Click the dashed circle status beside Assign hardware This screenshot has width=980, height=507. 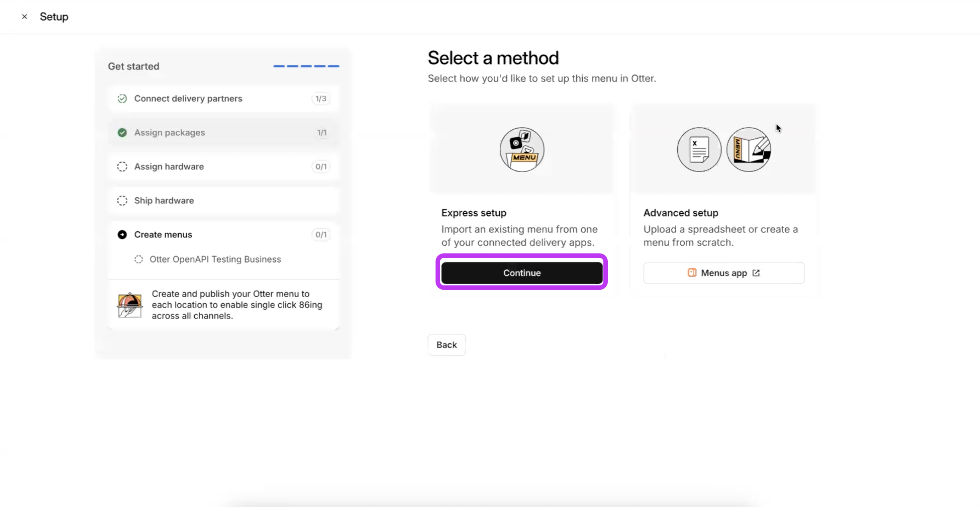122,167
